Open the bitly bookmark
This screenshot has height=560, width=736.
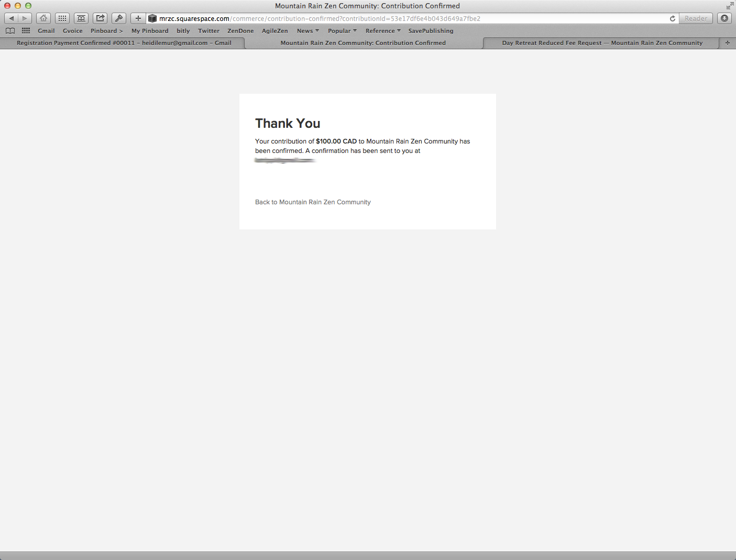[183, 31]
